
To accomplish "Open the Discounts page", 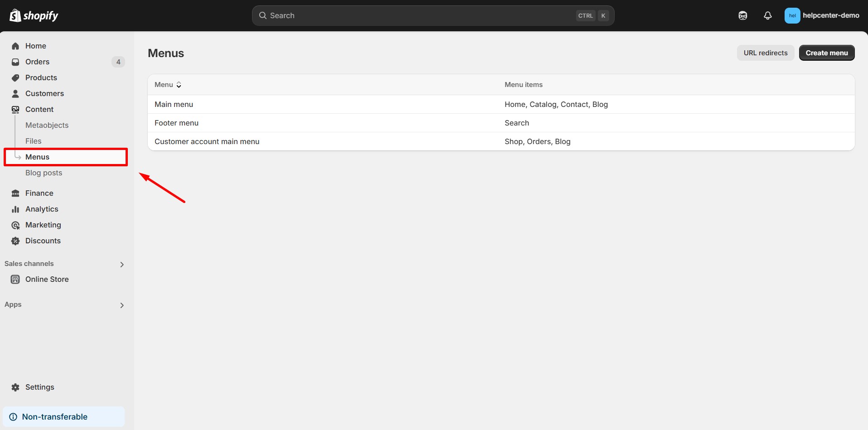I will (x=43, y=241).
